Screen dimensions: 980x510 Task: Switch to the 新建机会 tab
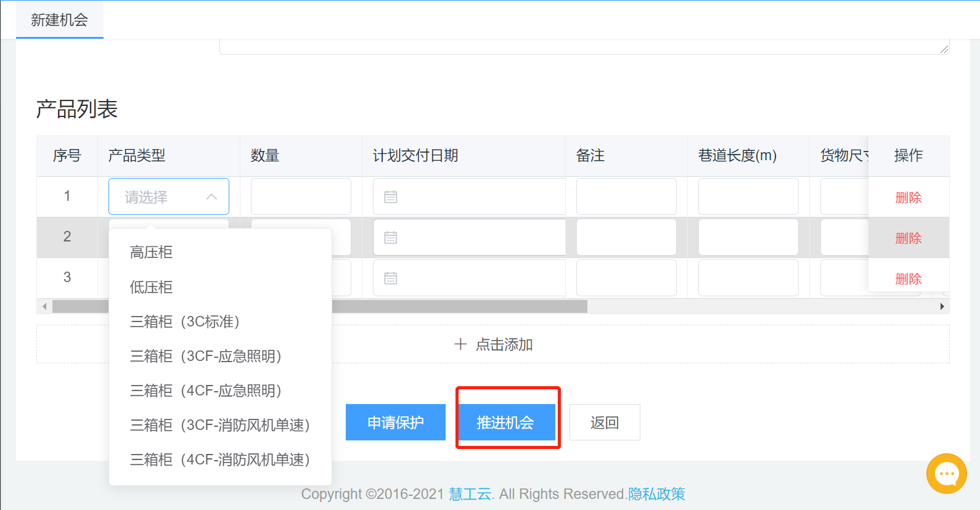pyautogui.click(x=60, y=20)
